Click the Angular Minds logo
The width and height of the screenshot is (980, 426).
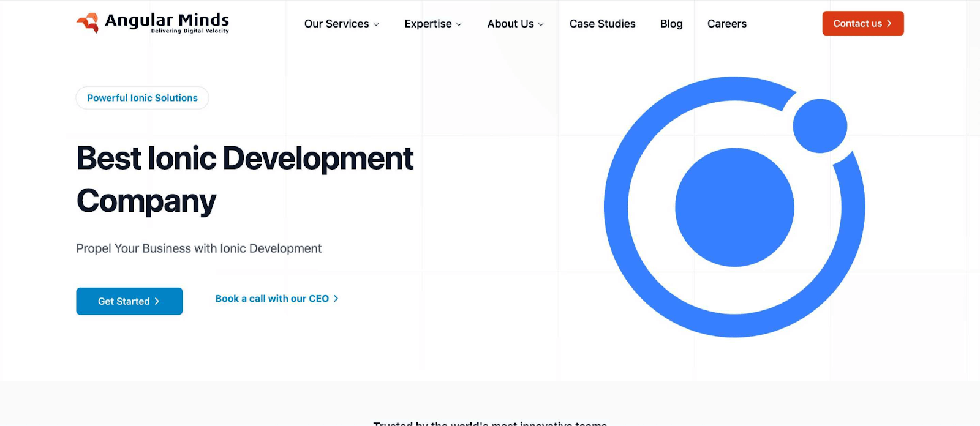[x=153, y=23]
